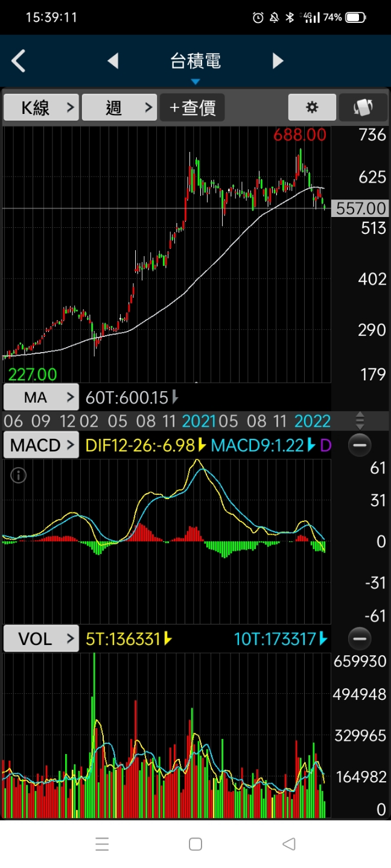Select the 557.00 current price label
This screenshot has width=391, height=868.
point(361,209)
